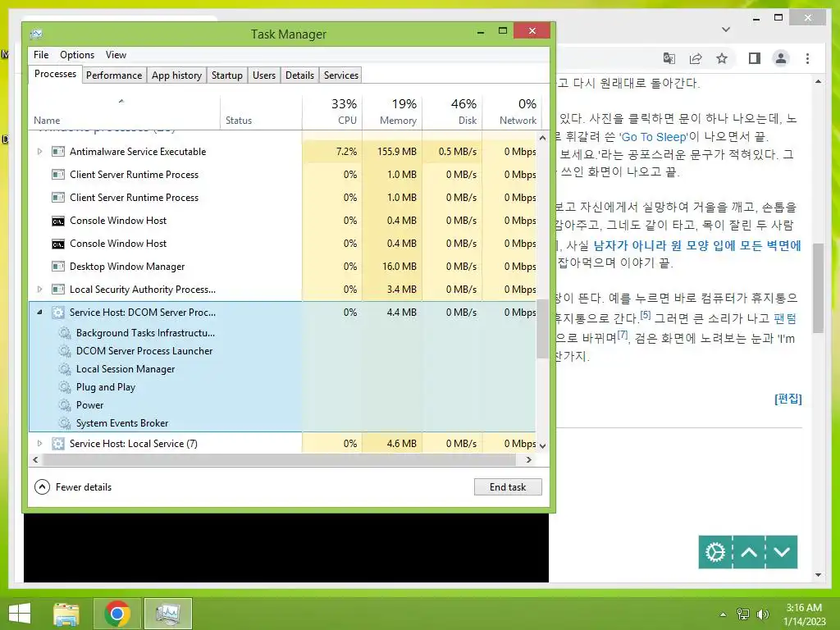Screen dimensions: 840x630
Task: Switch to the App history tab
Action: tap(177, 75)
